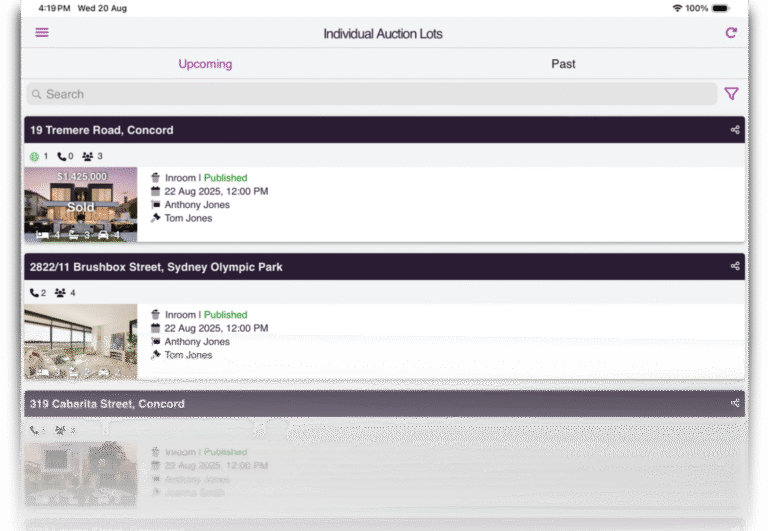Share the 319 Cabarita Street lot
This screenshot has width=768, height=531.
[735, 404]
